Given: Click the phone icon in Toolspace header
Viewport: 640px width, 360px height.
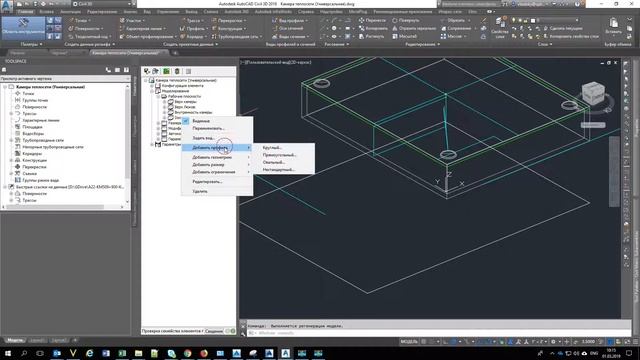Looking at the screenshot, I should click(108, 70).
